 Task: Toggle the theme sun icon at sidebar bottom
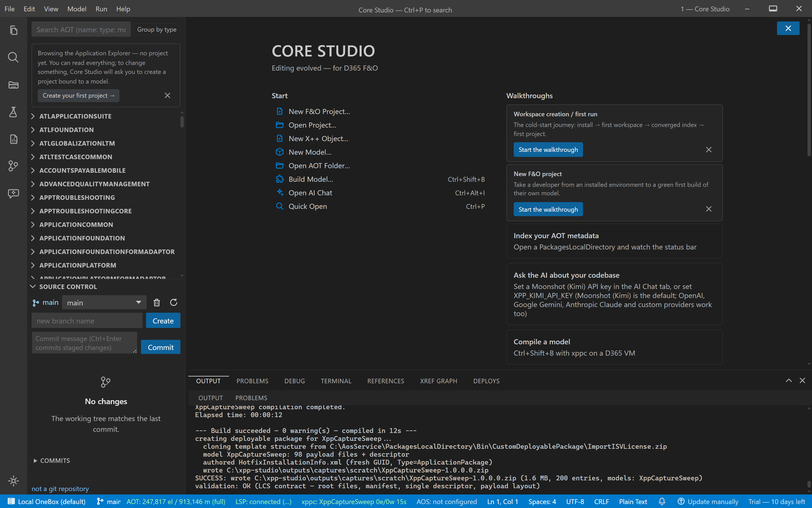[14, 481]
